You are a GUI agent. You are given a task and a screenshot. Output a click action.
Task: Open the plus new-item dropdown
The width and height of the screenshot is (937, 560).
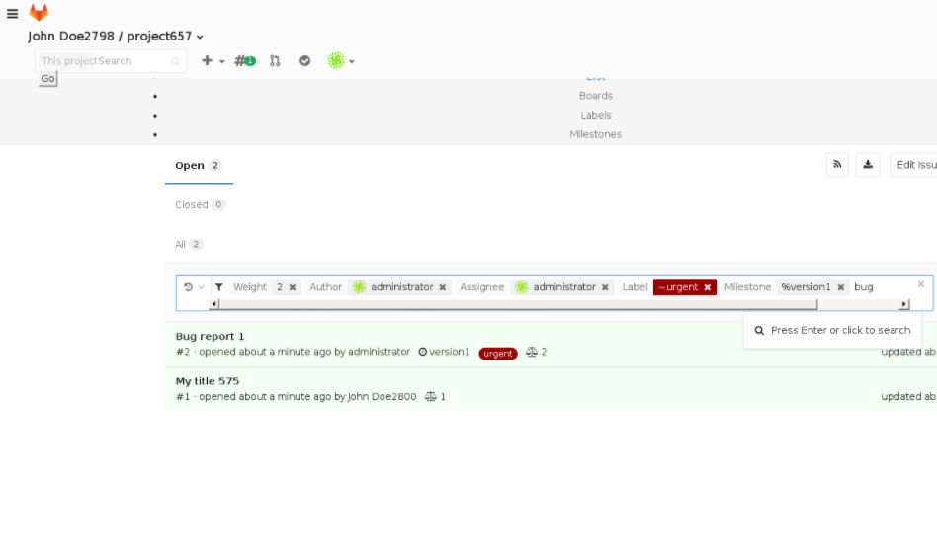213,61
